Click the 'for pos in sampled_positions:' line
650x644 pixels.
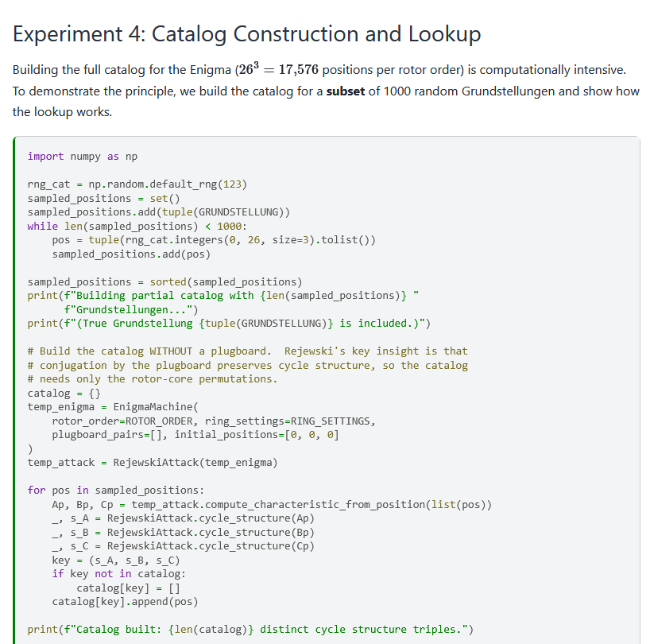point(116,490)
